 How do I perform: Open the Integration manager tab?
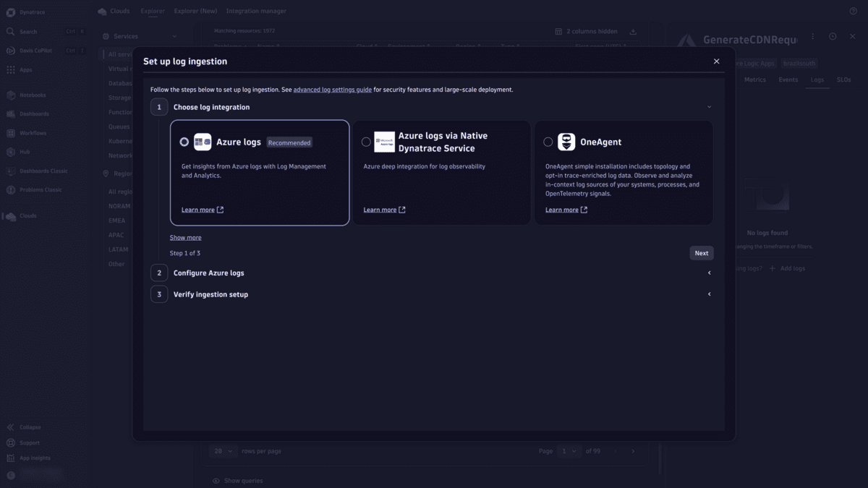[256, 10]
